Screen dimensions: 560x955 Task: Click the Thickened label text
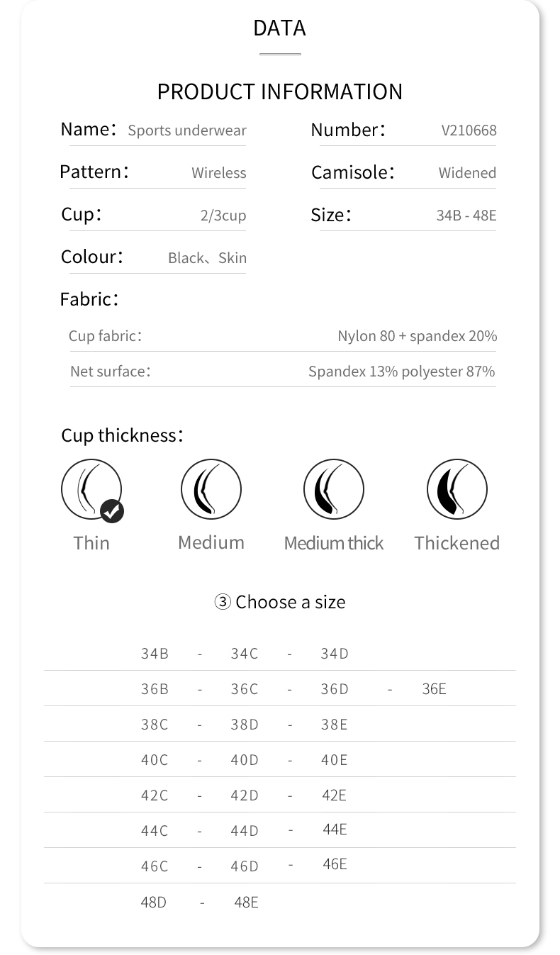coord(457,543)
